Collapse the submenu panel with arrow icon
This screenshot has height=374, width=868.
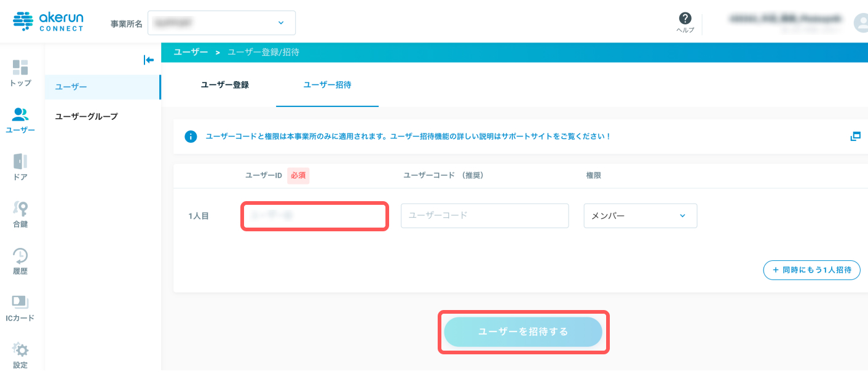pyautogui.click(x=148, y=60)
